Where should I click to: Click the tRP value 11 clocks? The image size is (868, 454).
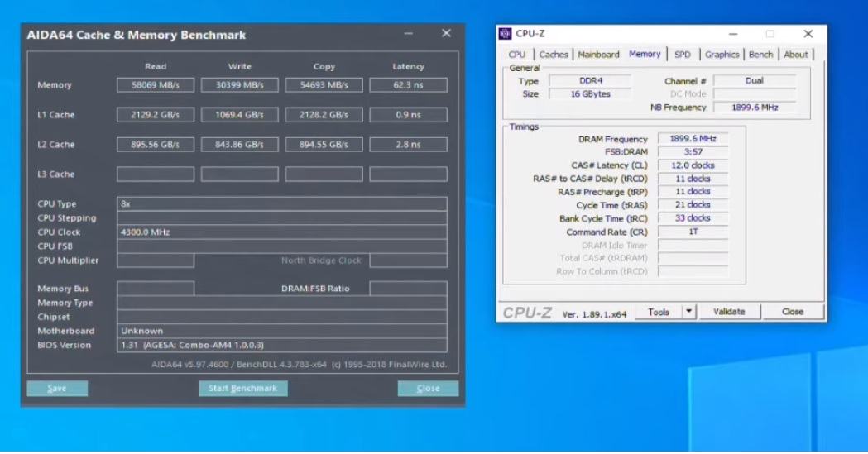(x=693, y=191)
